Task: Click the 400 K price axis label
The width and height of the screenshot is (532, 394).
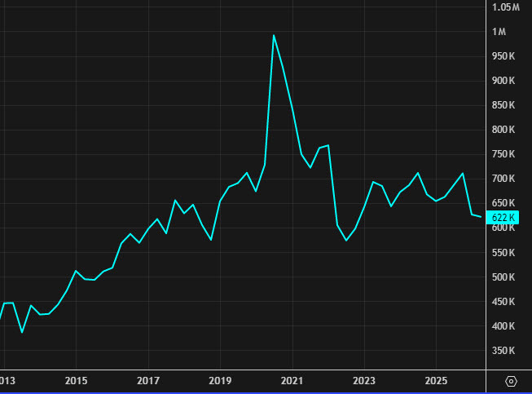Action: 503,326
